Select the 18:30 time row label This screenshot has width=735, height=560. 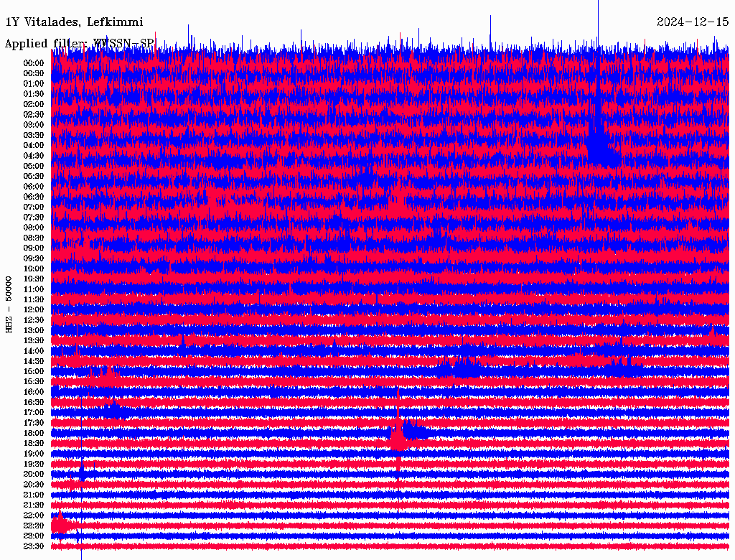click(34, 444)
